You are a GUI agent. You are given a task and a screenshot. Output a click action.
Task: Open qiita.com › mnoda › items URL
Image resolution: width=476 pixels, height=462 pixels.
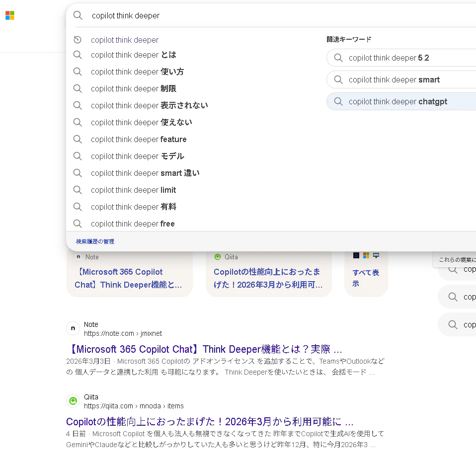(x=134, y=406)
